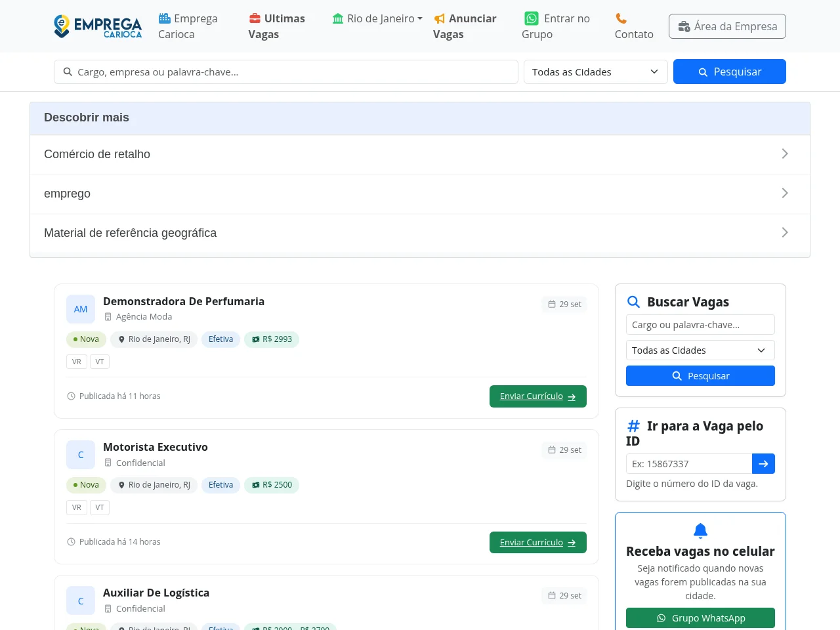
Task: Expand the Rio de Janeiro menu
Action: click(x=377, y=18)
